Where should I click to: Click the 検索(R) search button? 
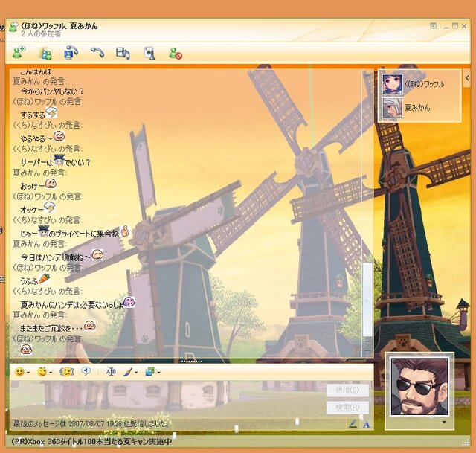click(x=347, y=407)
